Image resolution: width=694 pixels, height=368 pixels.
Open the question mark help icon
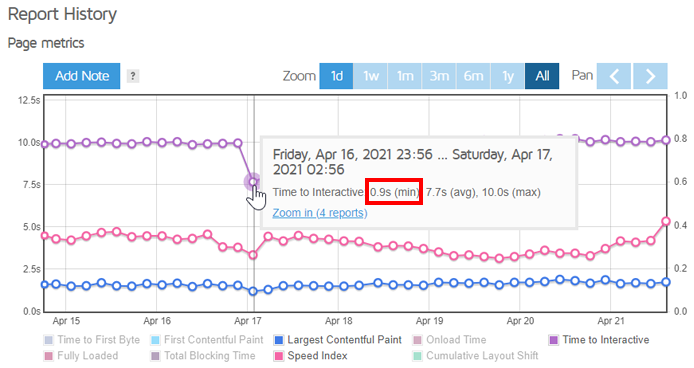133,76
